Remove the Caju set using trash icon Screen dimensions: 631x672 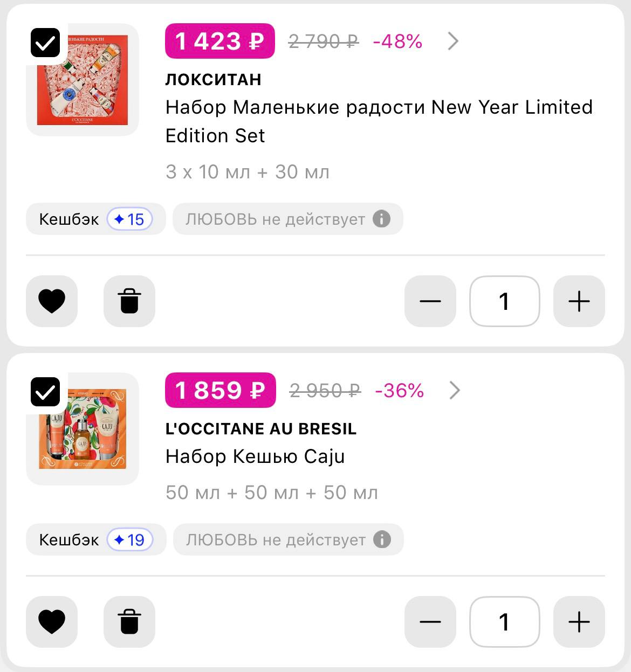[x=129, y=621]
